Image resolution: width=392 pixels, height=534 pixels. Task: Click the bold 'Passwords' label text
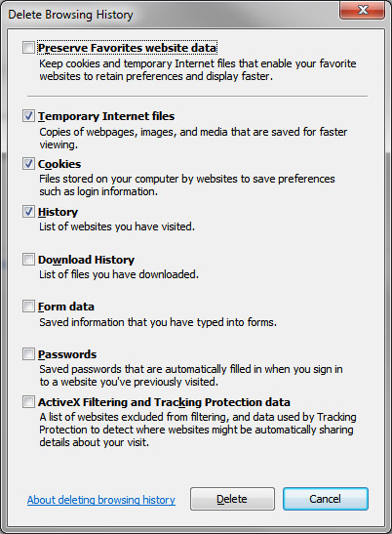point(67,354)
